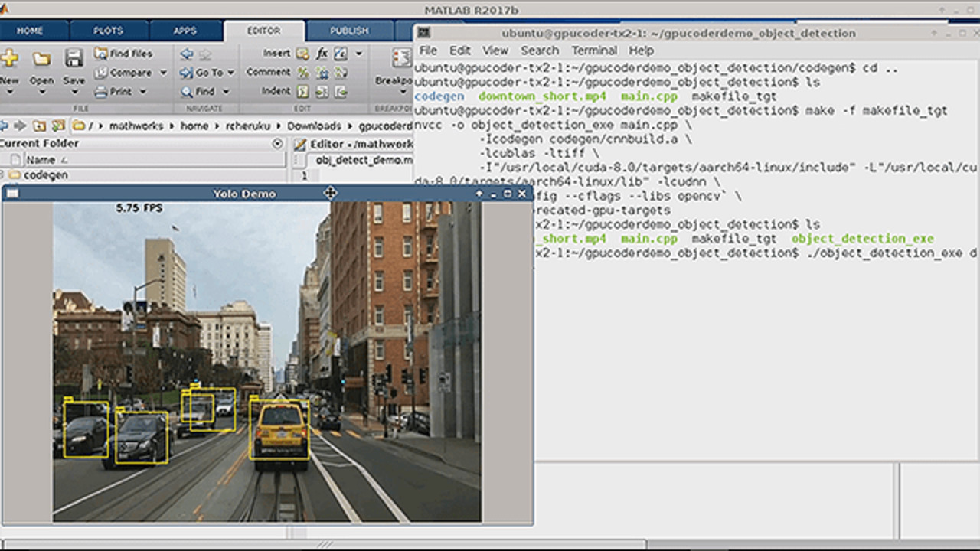Click the Name column header
Image resolution: width=980 pixels, height=551 pixels.
coord(41,160)
